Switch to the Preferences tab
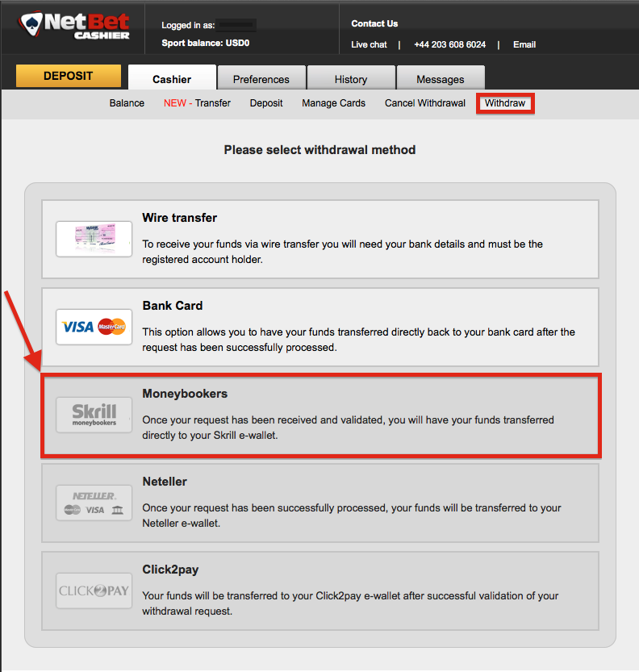This screenshot has width=639, height=672. point(261,78)
